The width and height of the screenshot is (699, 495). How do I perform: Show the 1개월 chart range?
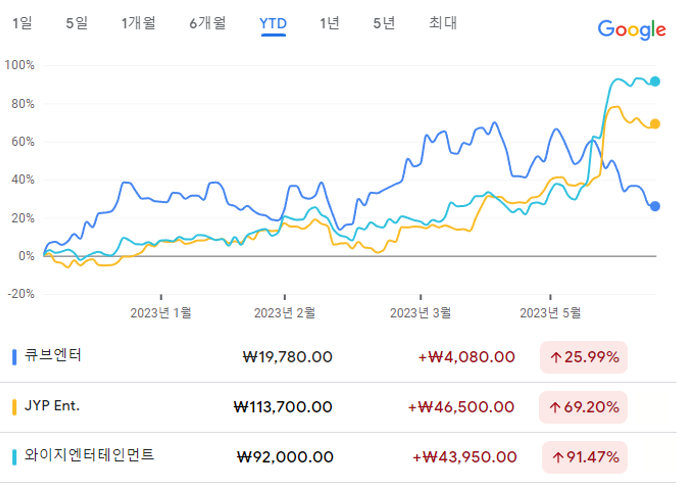coord(138,23)
